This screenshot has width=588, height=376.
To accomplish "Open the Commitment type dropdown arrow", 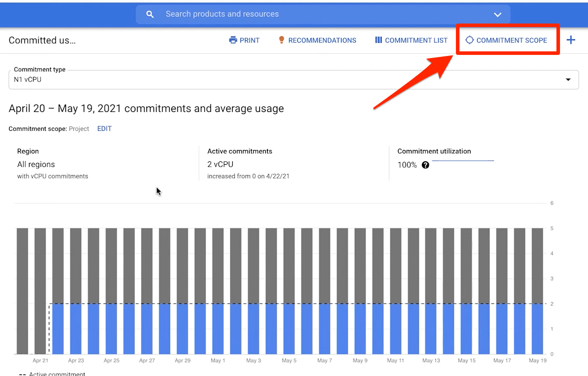I will [568, 80].
